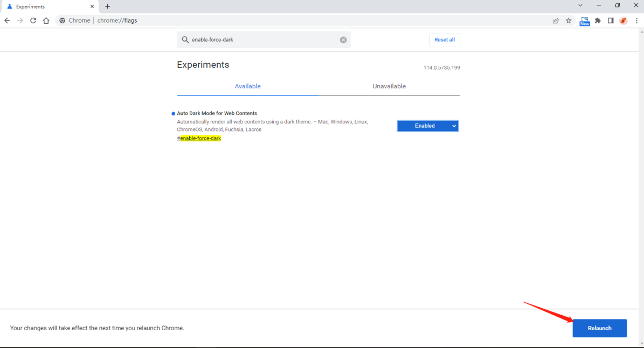The image size is (644, 348).
Task: Click the search magnifier icon
Action: pyautogui.click(x=185, y=40)
